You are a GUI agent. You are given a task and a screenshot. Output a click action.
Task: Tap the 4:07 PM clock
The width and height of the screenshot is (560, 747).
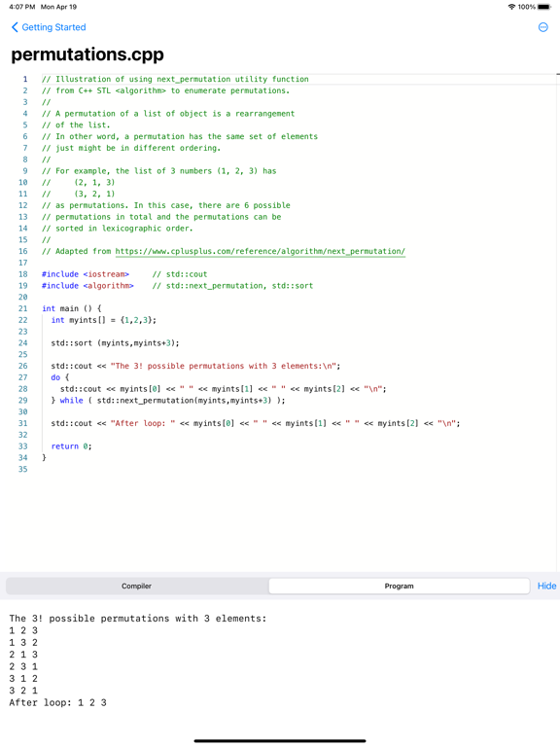click(22, 7)
